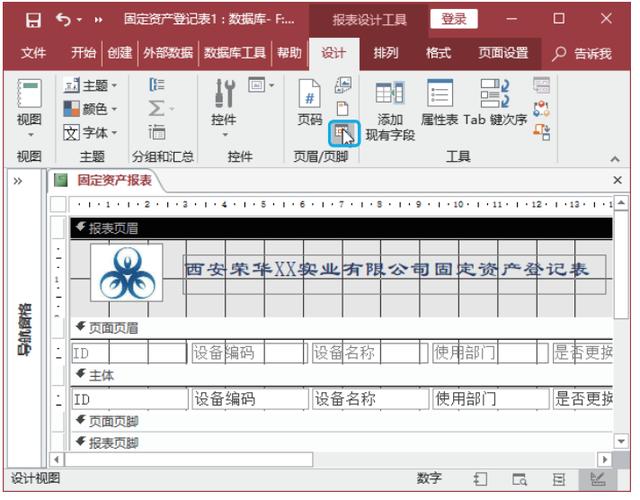Click 添加现有字段 button

pos(390,111)
